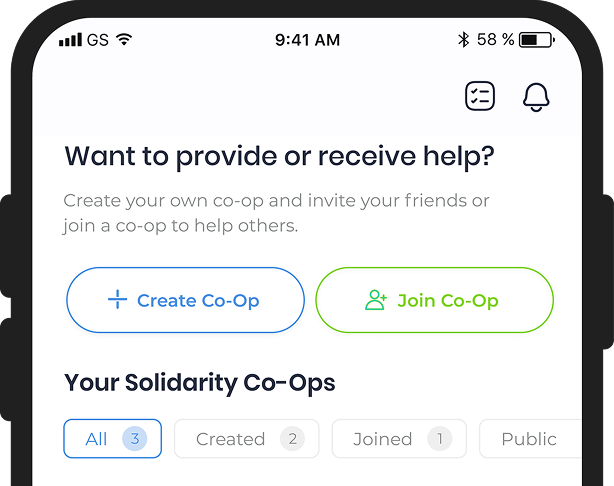Click the count badge 2 on Created

point(293,439)
